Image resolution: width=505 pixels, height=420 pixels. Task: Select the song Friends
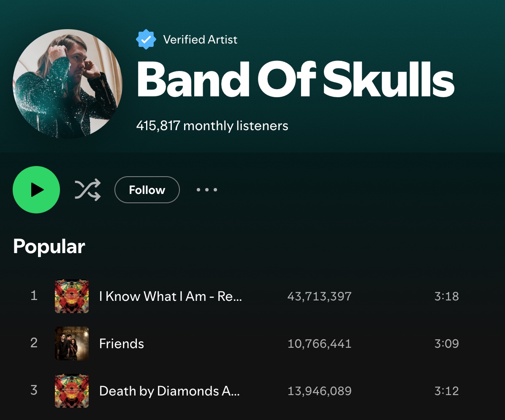tap(122, 344)
